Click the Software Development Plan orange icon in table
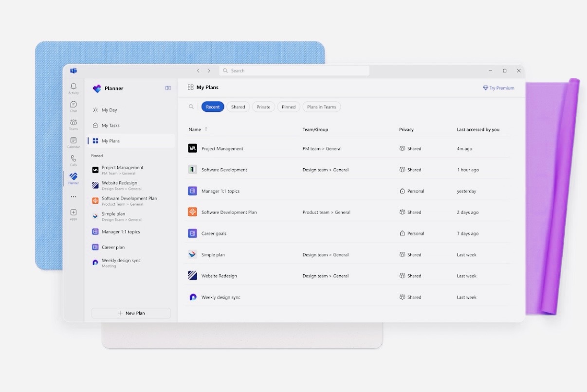 click(x=192, y=212)
